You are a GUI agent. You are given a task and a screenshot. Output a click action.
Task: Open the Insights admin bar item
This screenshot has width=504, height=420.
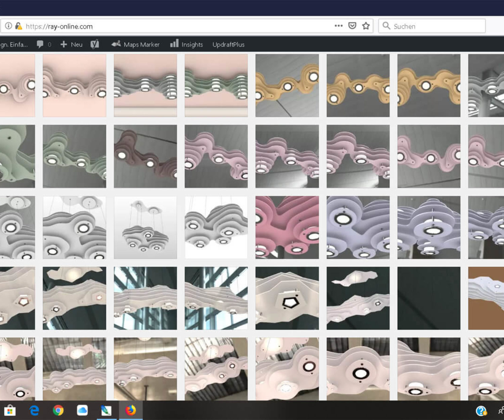(x=186, y=44)
